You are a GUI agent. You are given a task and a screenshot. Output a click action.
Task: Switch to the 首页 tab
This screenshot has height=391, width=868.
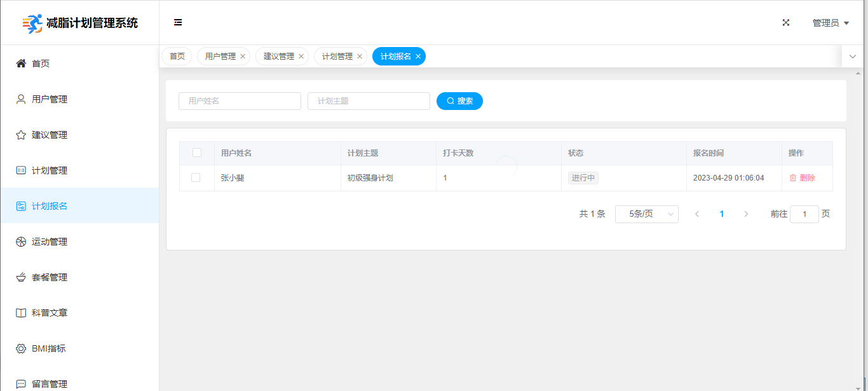(177, 57)
